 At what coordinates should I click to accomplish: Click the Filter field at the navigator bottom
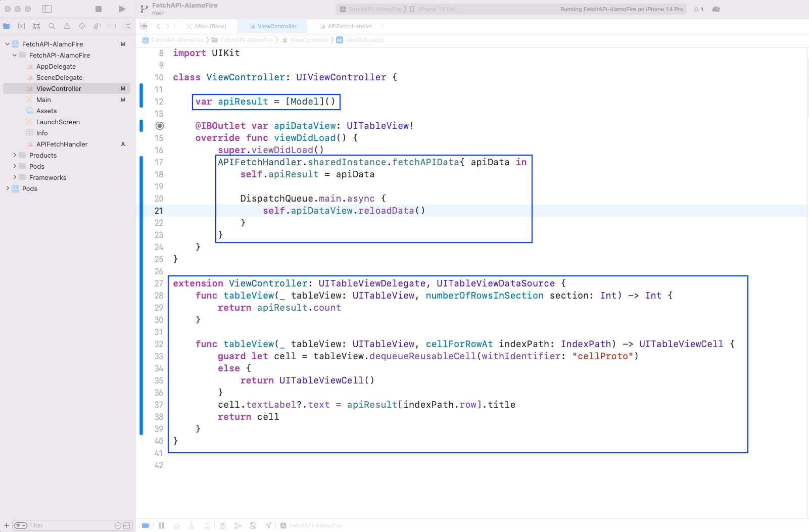[x=61, y=525]
